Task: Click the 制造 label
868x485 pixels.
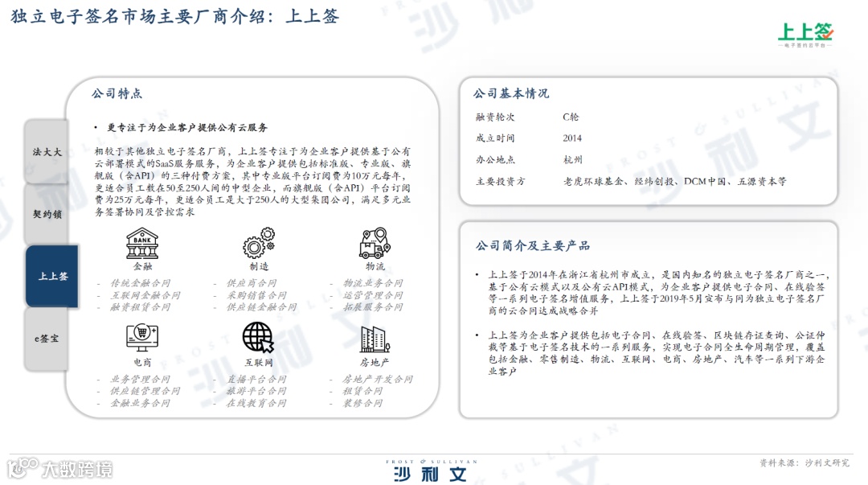Action: coord(259,266)
